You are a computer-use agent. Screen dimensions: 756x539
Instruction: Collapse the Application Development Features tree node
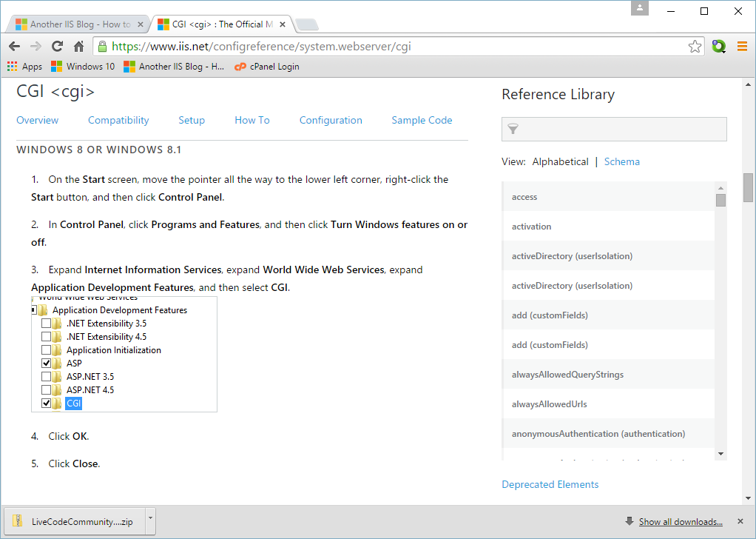point(34,310)
